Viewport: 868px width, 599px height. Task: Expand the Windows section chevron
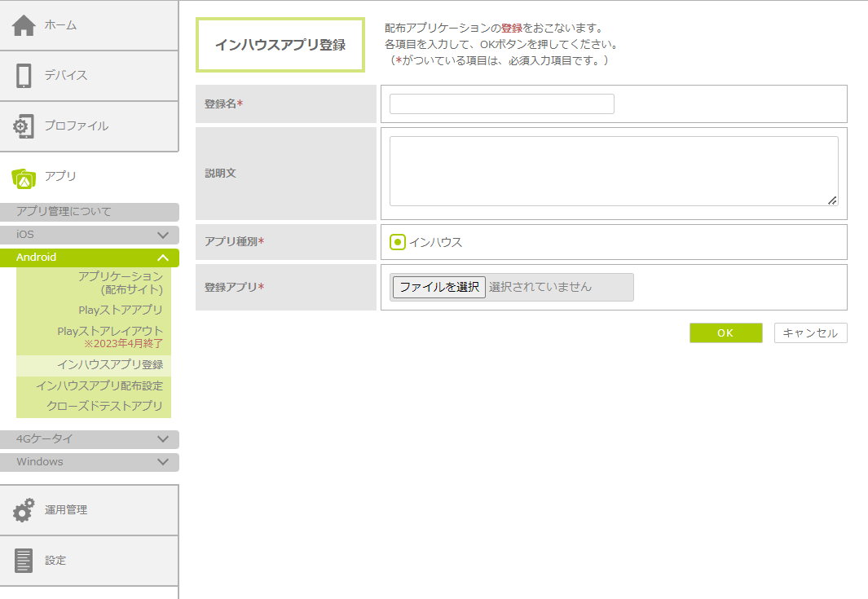point(162,462)
